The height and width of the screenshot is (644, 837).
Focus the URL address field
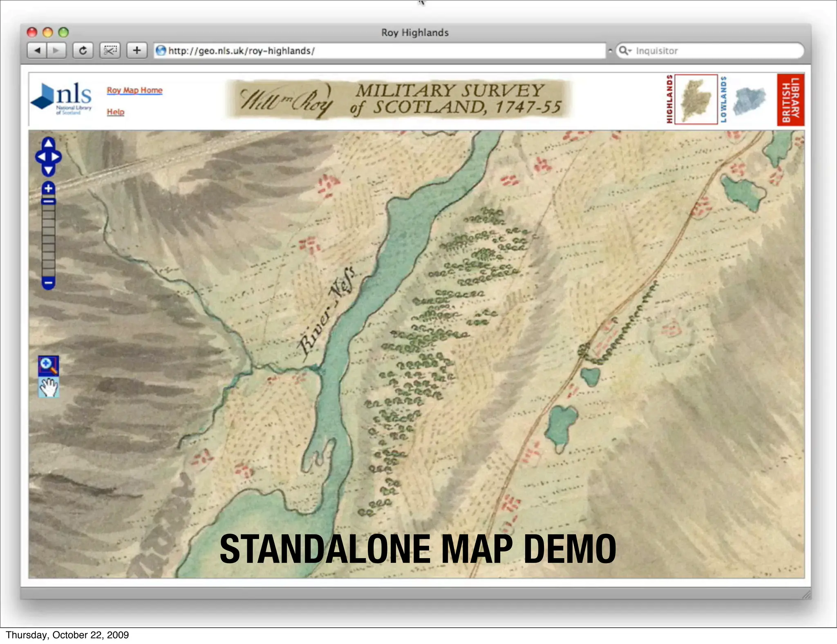pos(380,51)
